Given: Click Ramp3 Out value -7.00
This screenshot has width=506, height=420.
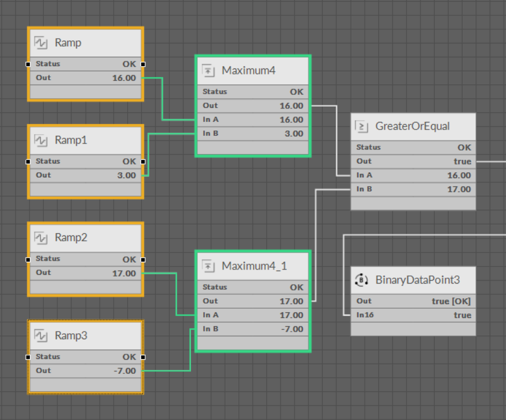Looking at the screenshot, I should (x=124, y=371).
